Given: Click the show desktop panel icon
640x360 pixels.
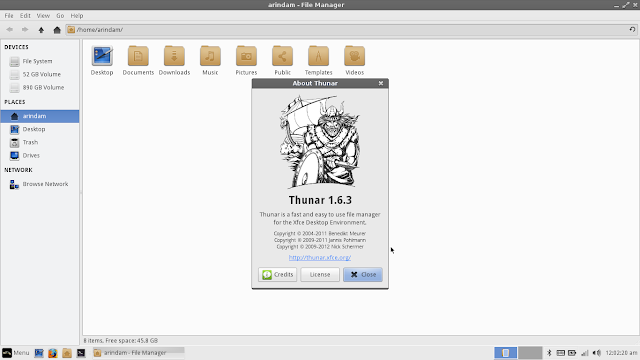Looking at the screenshot, I should (39, 353).
